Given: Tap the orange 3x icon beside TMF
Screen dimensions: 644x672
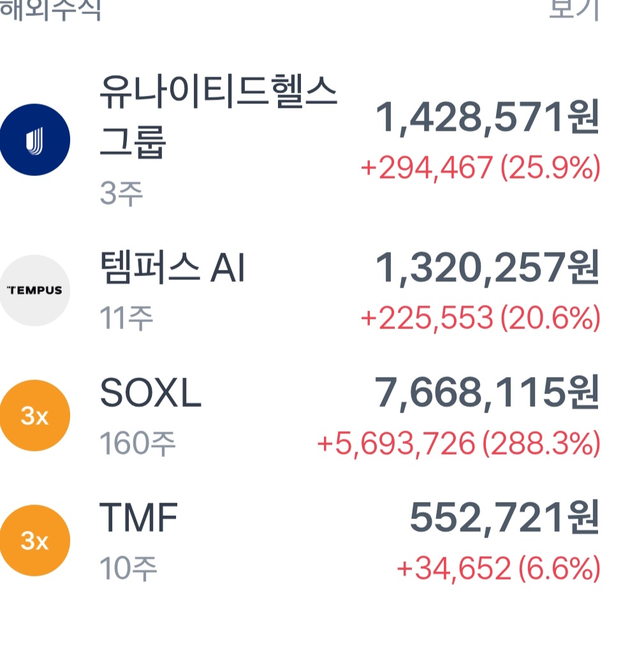Looking at the screenshot, I should coord(34,541).
